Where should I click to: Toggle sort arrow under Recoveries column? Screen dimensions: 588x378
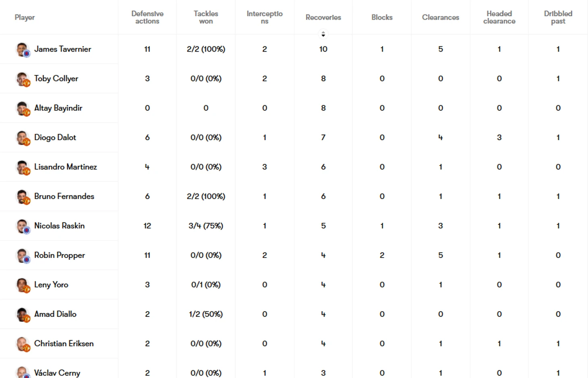323,34
